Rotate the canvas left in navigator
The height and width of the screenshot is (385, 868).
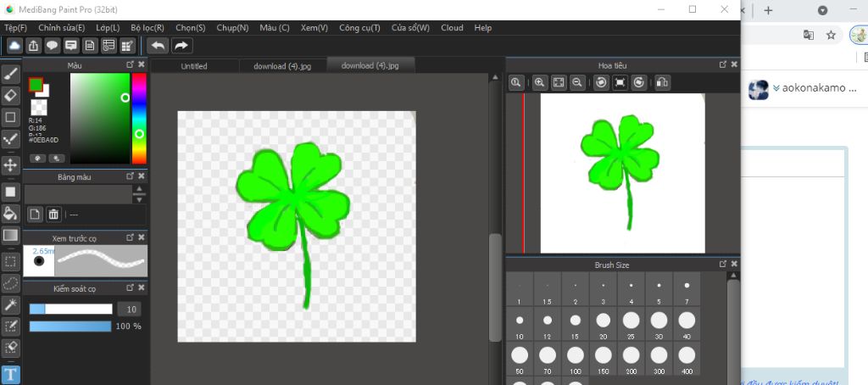601,82
